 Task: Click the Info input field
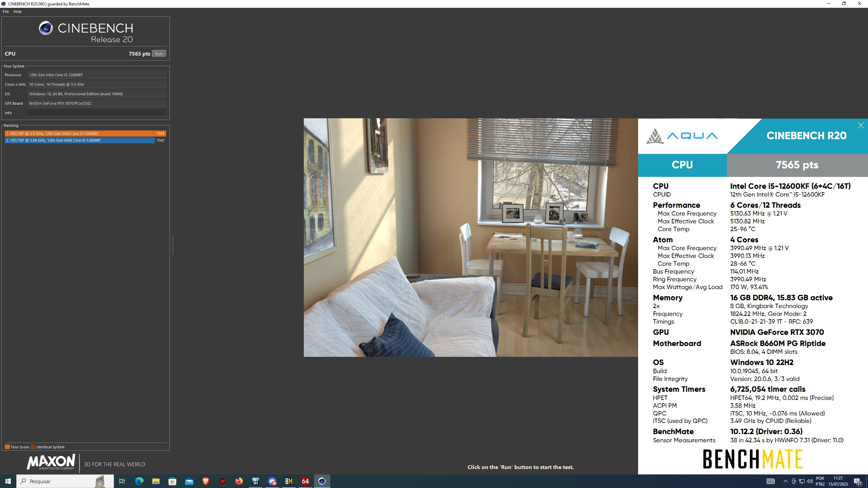click(x=97, y=113)
